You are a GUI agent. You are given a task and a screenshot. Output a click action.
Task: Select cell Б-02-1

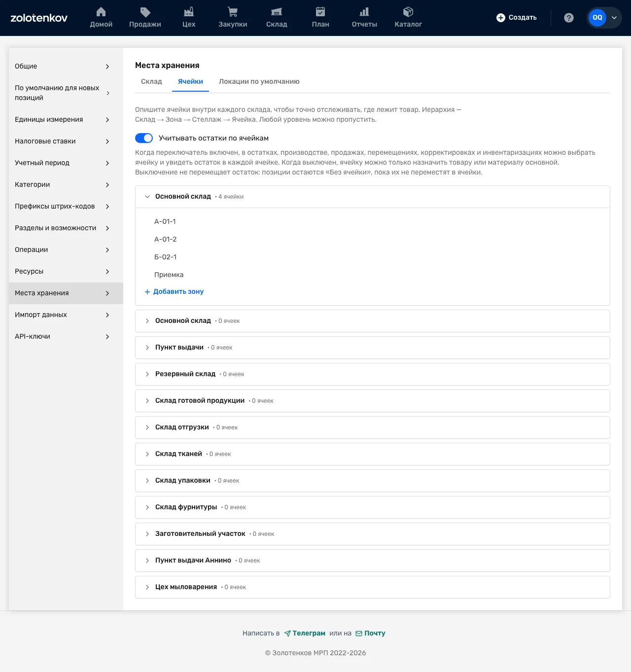pos(166,257)
